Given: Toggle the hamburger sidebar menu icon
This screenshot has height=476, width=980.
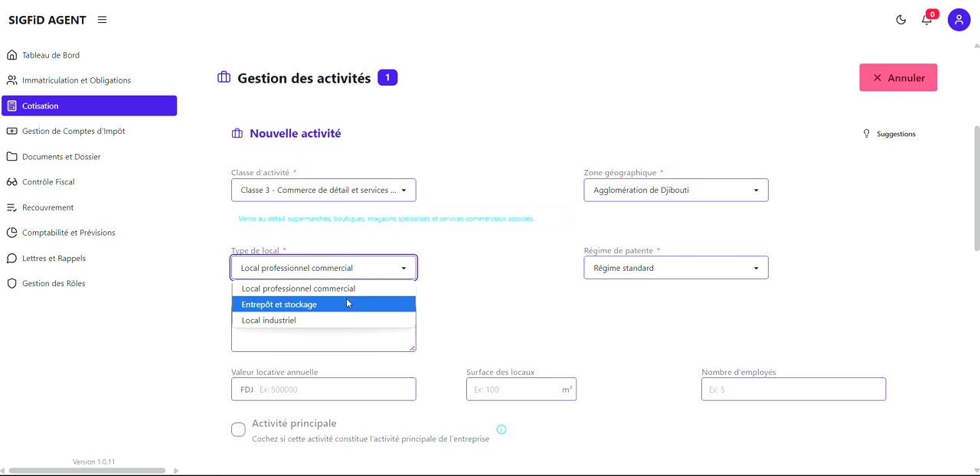Looking at the screenshot, I should coord(102,20).
